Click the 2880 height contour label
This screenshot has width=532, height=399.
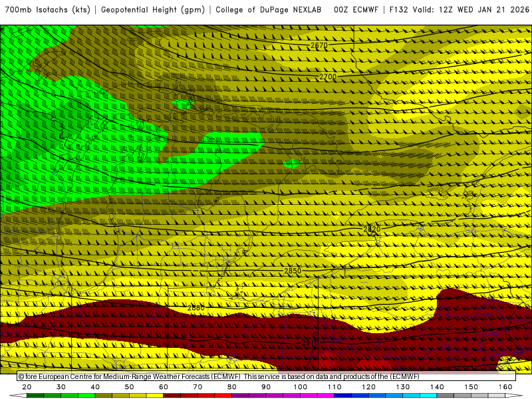pyautogui.click(x=196, y=308)
